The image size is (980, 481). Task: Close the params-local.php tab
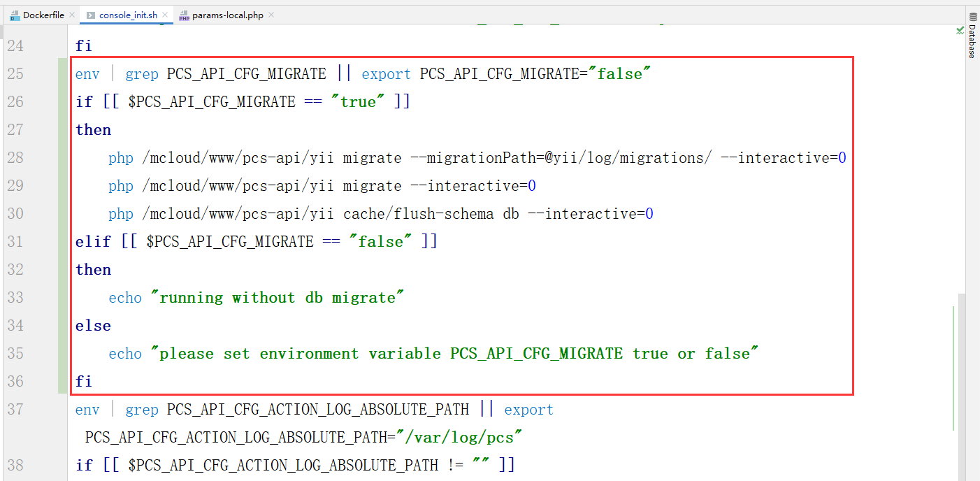tap(271, 15)
